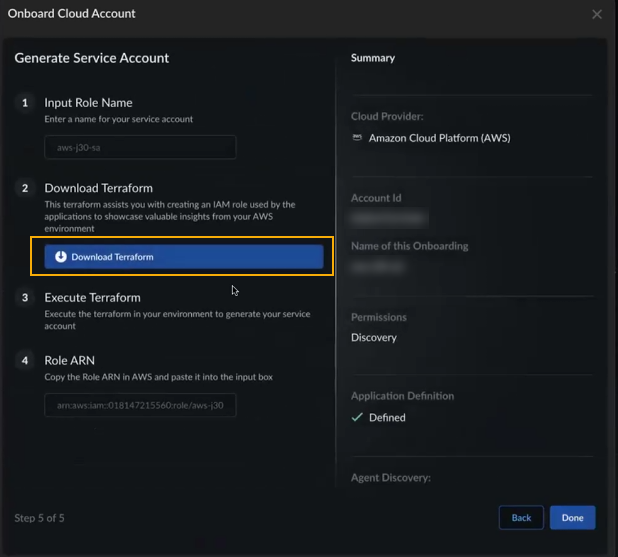Click the download arrow icon in Terraform button
This screenshot has height=557, width=618.
click(60, 257)
